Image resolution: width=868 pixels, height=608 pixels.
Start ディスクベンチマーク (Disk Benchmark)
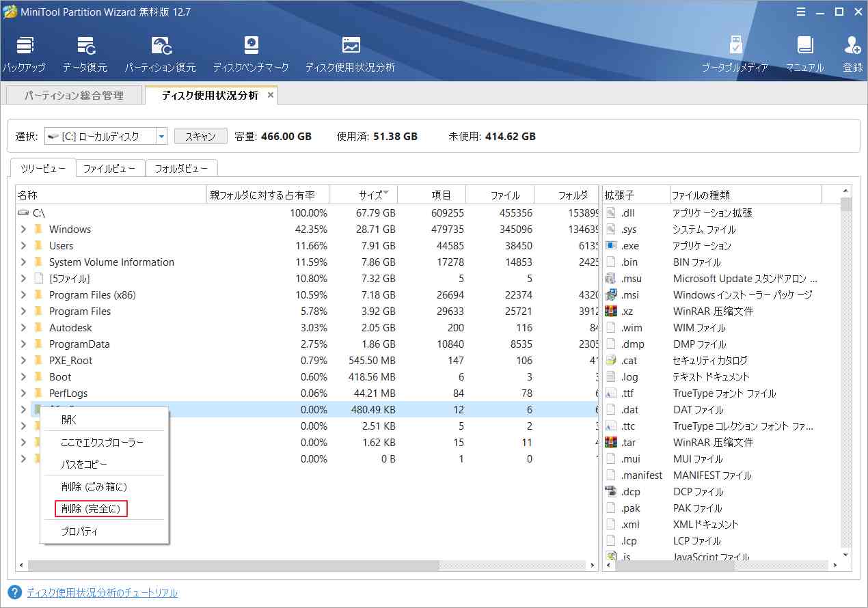(252, 51)
